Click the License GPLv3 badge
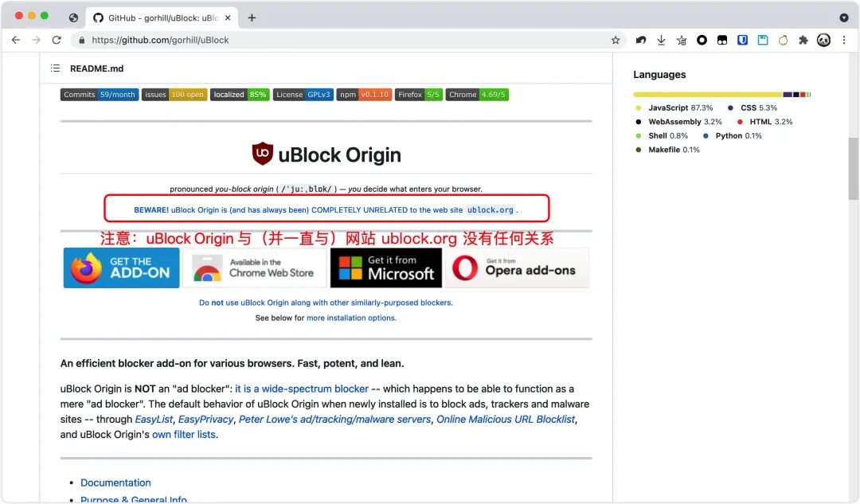 (303, 94)
